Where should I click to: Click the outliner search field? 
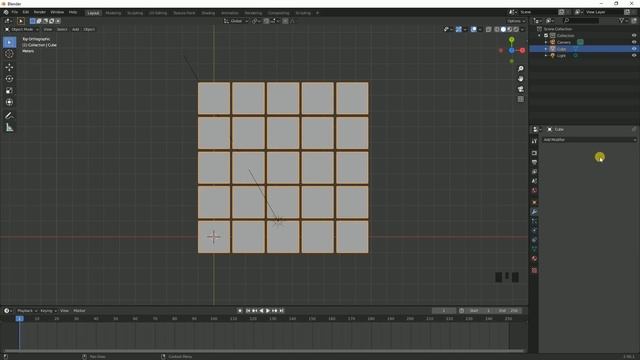coord(581,20)
